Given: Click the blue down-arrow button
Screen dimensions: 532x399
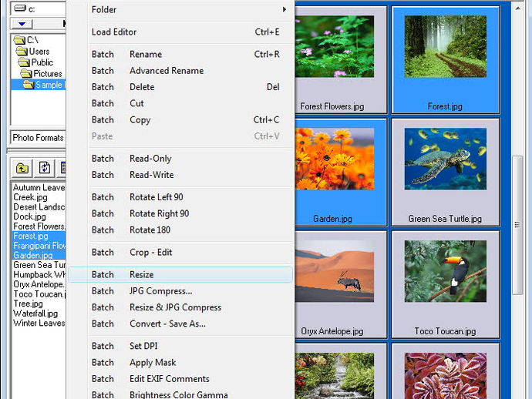Looking at the screenshot, I should (22, 24).
